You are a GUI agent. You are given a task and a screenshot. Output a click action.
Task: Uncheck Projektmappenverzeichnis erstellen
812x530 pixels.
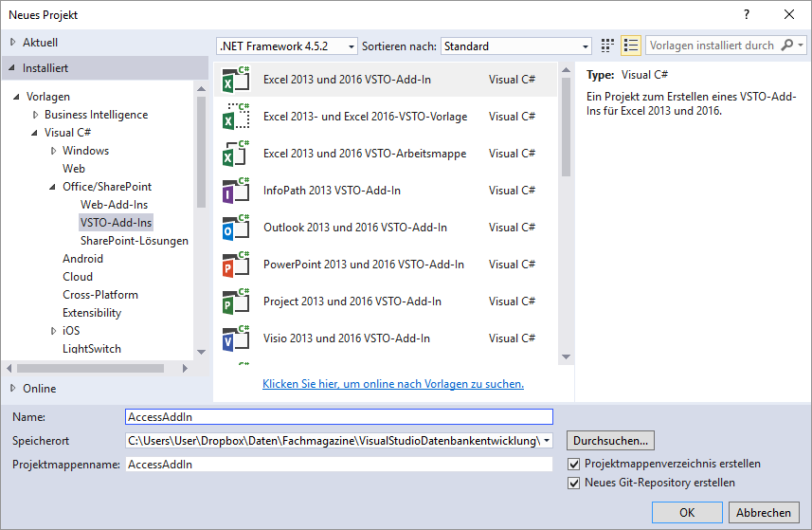coord(574,464)
